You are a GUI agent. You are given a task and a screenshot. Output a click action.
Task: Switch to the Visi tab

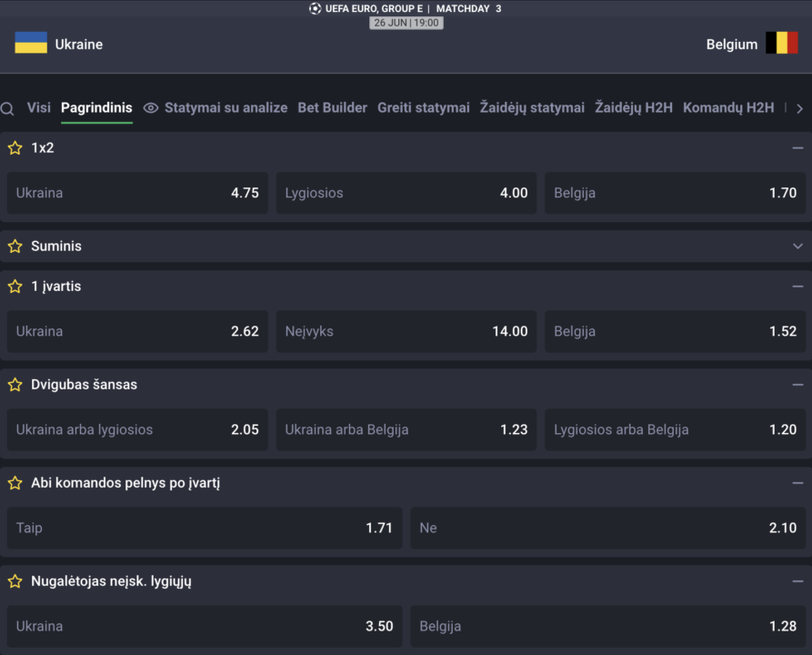point(39,107)
